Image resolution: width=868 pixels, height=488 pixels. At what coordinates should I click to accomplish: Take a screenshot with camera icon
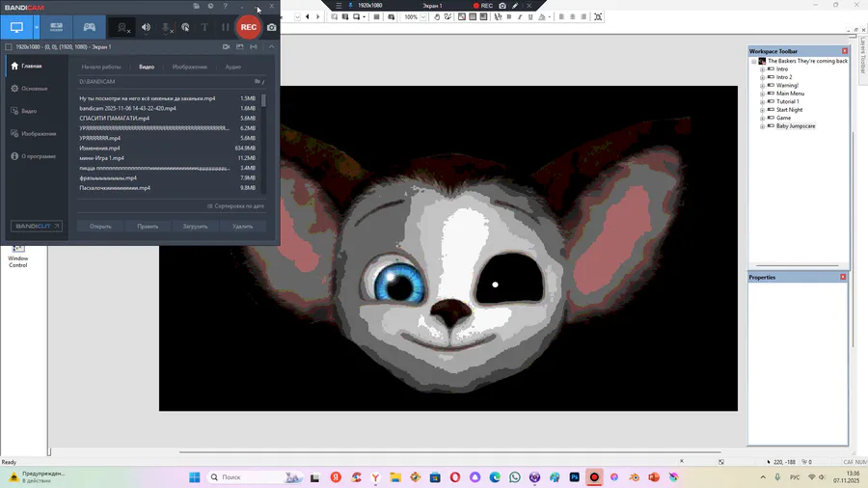(x=271, y=27)
